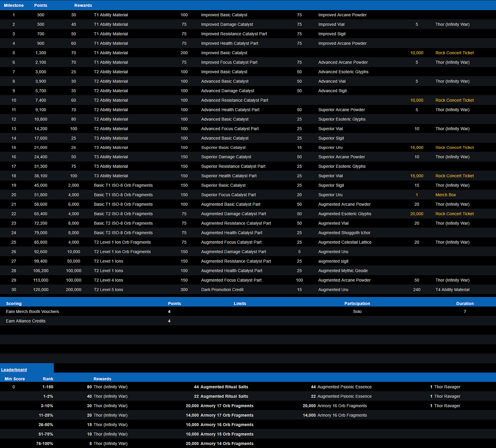496x448 pixels.
Task: Select the 1-150 rank row
Action: pyautogui.click(x=48, y=387)
